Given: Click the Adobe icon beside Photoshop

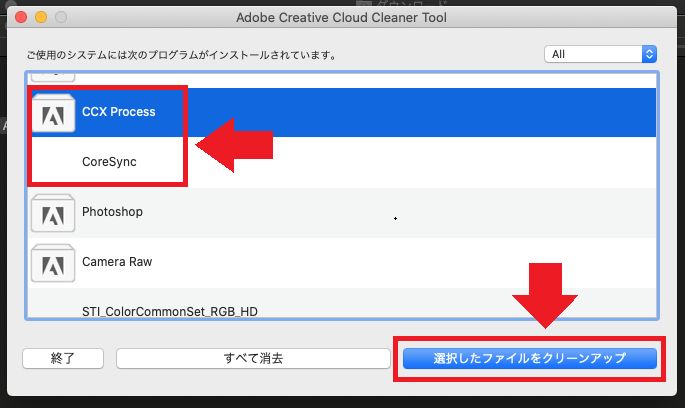Looking at the screenshot, I should [x=53, y=213].
